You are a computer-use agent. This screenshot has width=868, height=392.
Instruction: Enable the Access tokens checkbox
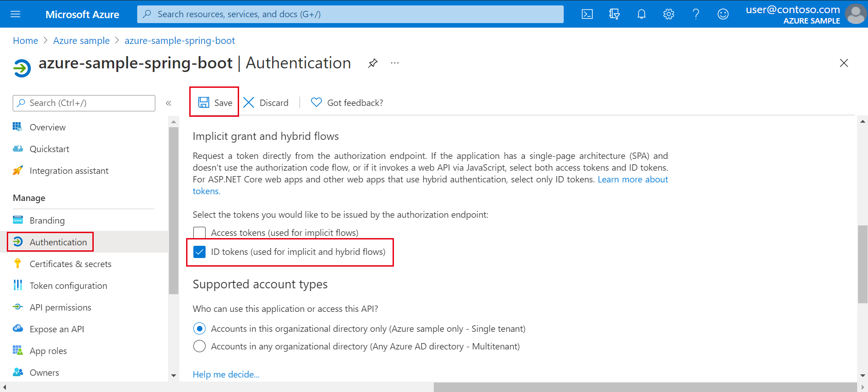tap(199, 233)
